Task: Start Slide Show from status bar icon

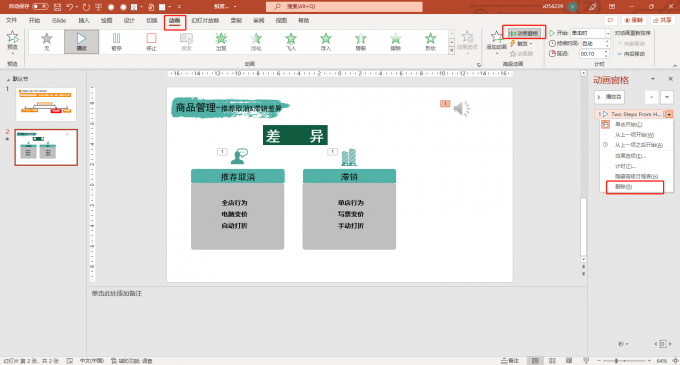Action: click(586, 361)
